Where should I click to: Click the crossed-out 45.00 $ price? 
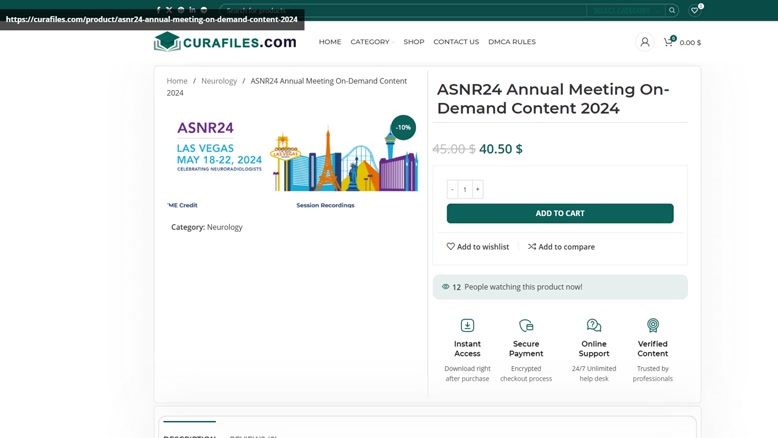pos(454,149)
